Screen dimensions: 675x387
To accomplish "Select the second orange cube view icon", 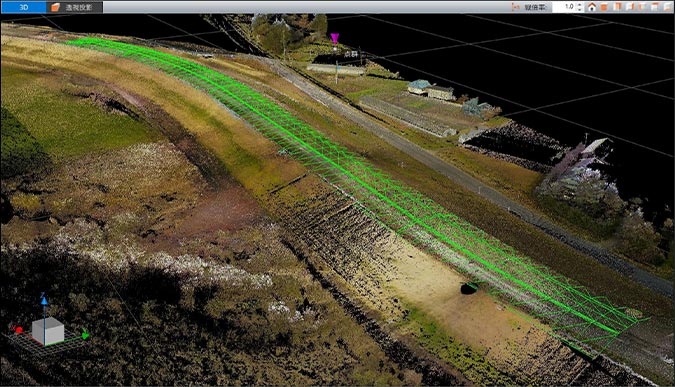I will click(617, 7).
